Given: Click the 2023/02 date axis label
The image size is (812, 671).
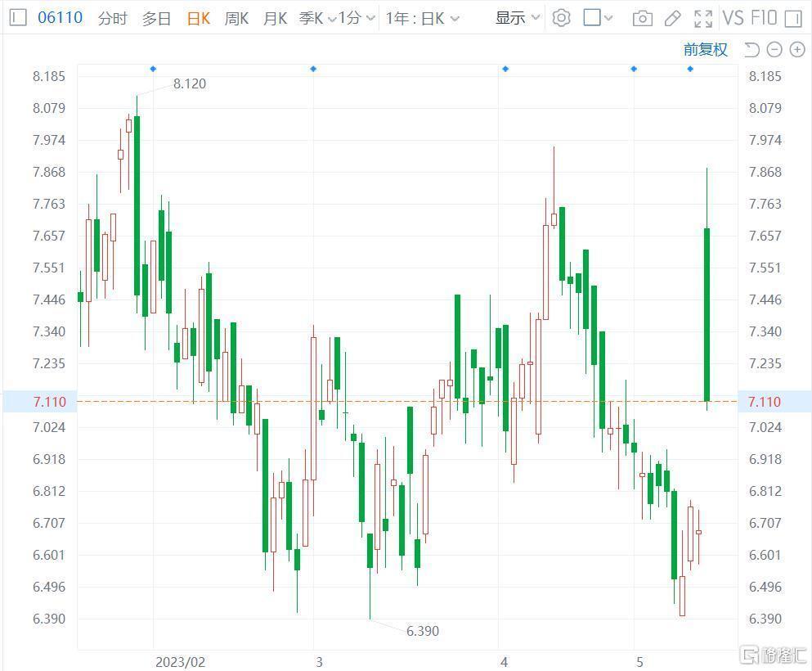Looking at the screenshot, I should coord(180,662).
